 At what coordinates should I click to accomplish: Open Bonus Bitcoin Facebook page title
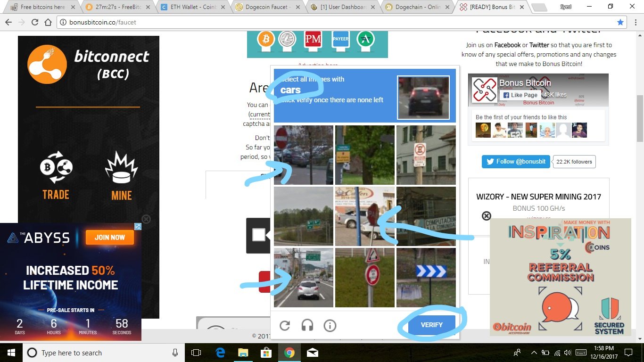point(525,83)
